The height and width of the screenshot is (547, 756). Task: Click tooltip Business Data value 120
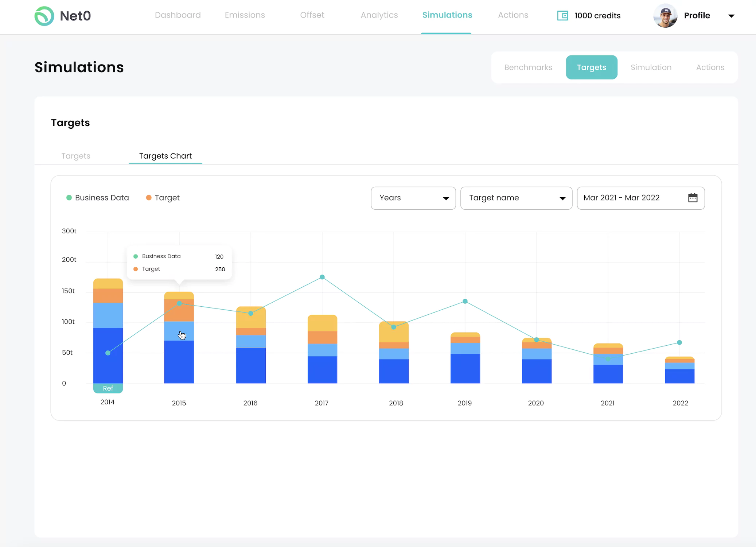[219, 257]
